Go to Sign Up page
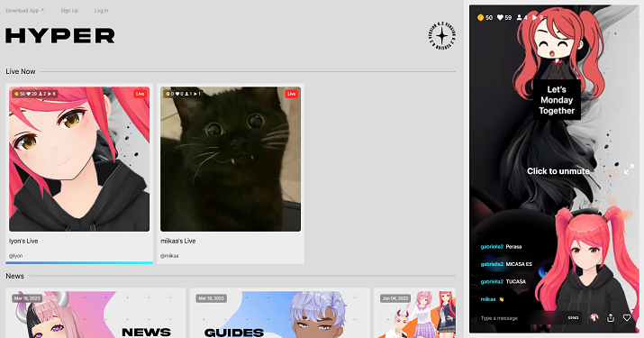This screenshot has width=644, height=338. tap(69, 10)
